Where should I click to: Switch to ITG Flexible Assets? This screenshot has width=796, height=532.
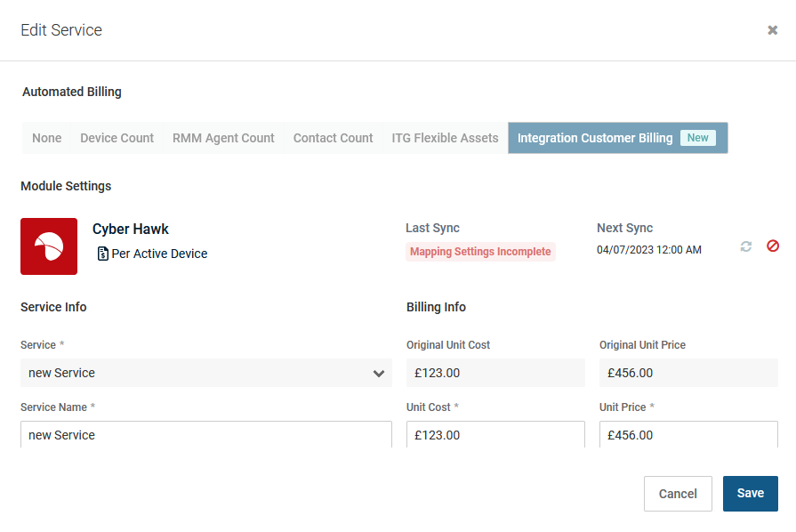(446, 138)
